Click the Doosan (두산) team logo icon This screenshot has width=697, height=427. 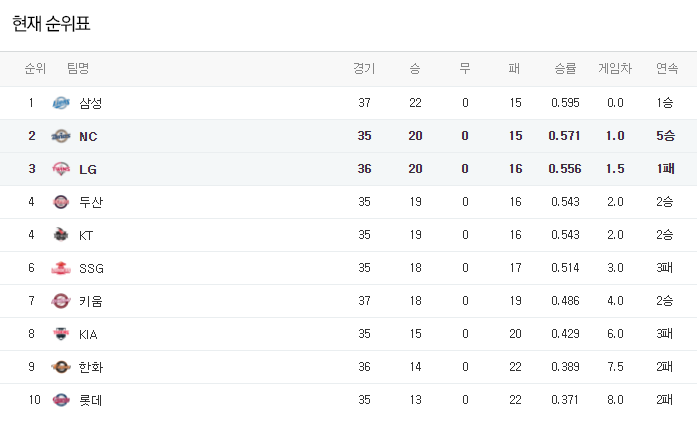(x=61, y=202)
